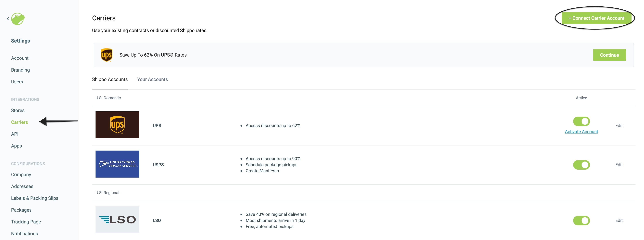Click the LSO carrier name text
644x240 pixels.
(157, 220)
